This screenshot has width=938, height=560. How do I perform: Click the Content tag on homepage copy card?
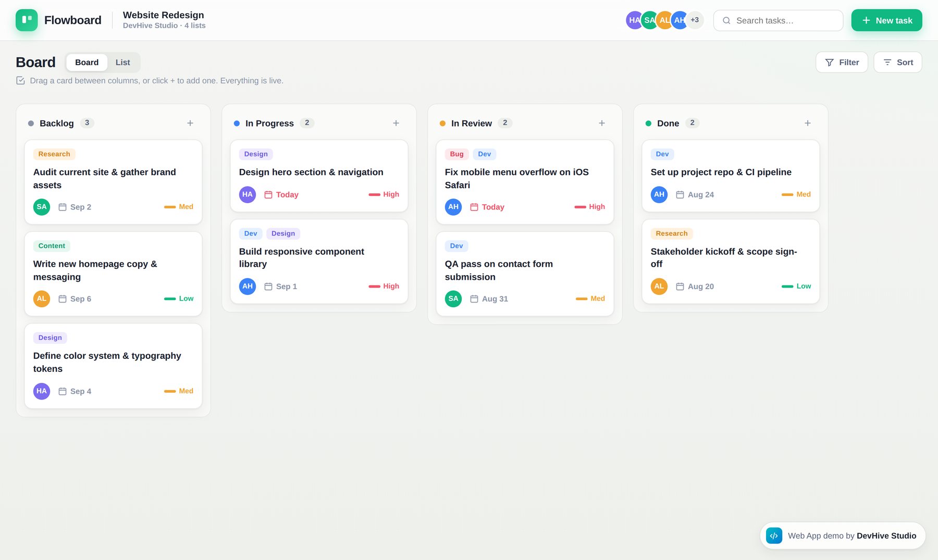pos(52,246)
